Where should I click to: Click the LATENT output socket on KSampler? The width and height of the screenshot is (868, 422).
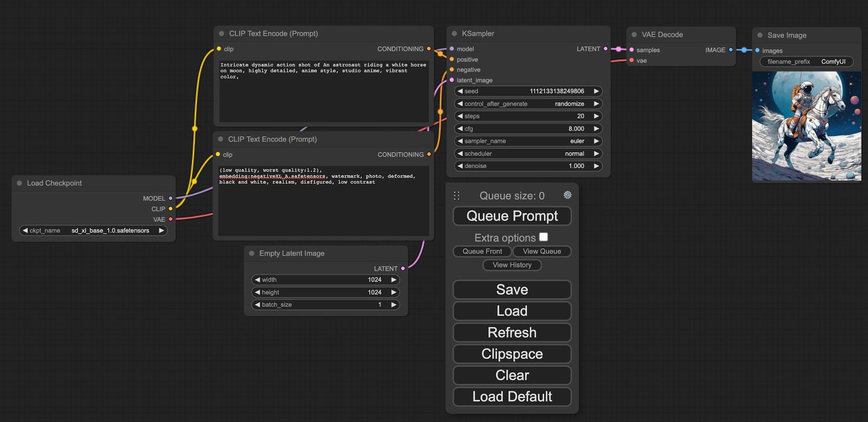click(605, 49)
